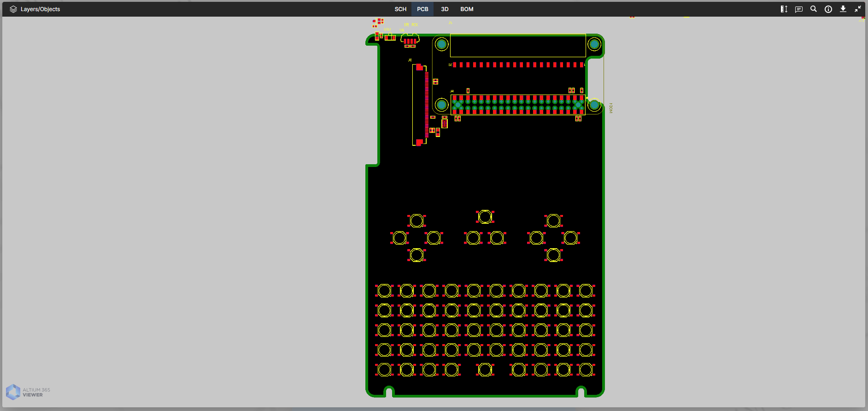Image resolution: width=868 pixels, height=411 pixels.
Task: Activate the measure distance ruler tool
Action: point(784,9)
